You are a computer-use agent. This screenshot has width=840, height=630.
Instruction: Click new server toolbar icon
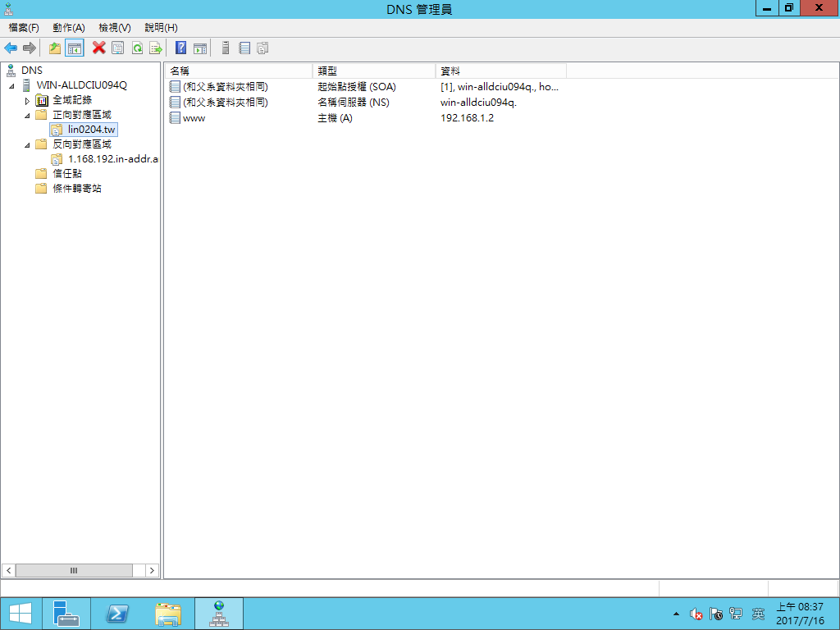(x=226, y=48)
